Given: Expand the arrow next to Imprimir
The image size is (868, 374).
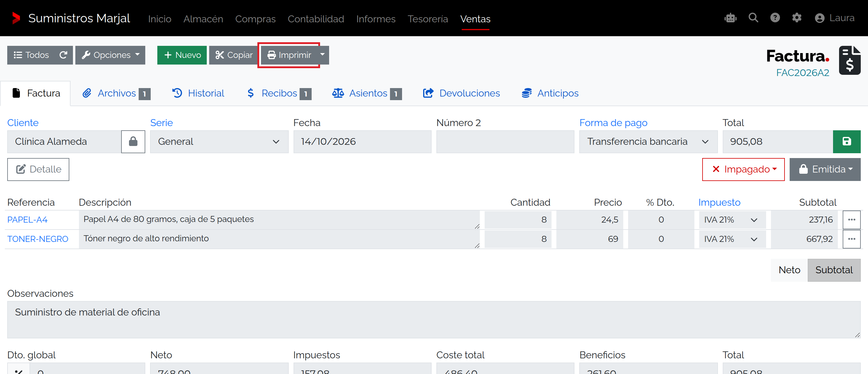Looking at the screenshot, I should coord(322,55).
